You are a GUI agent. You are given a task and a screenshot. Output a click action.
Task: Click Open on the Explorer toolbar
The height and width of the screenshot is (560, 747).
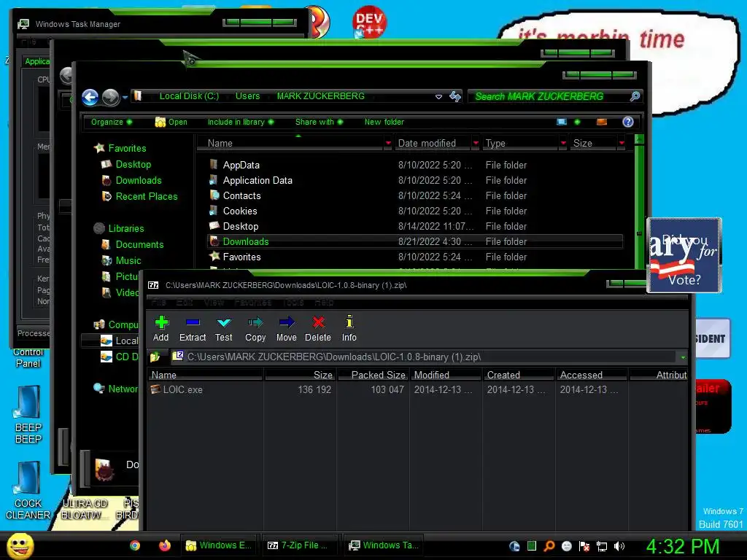[x=171, y=122]
